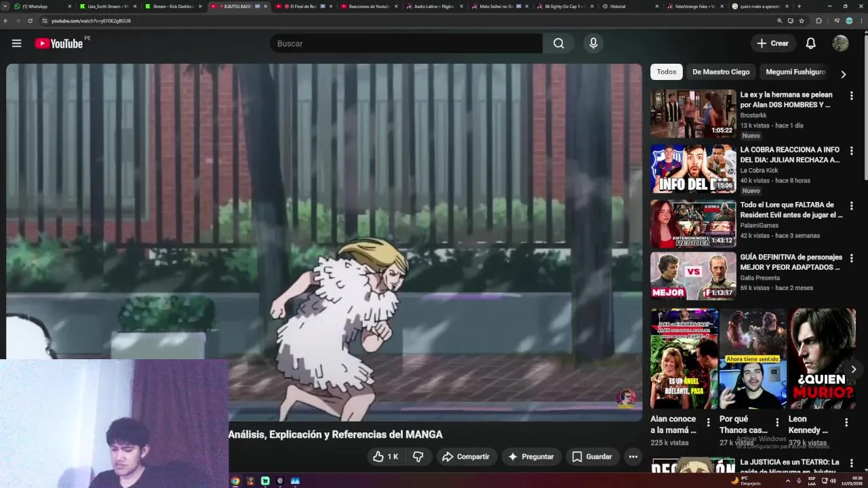Viewport: 868px width, 488px height.
Task: Select the 'De Maestro Ciego' chip
Action: [x=721, y=72]
